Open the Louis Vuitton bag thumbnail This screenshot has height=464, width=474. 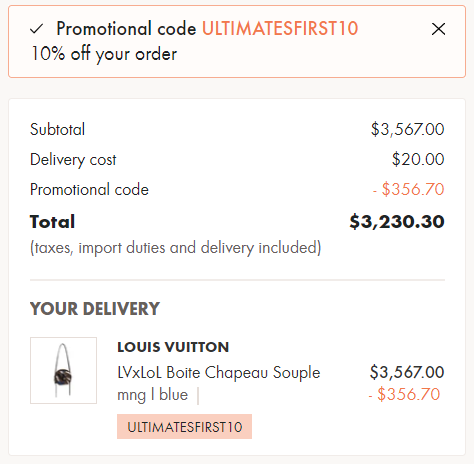click(x=63, y=370)
